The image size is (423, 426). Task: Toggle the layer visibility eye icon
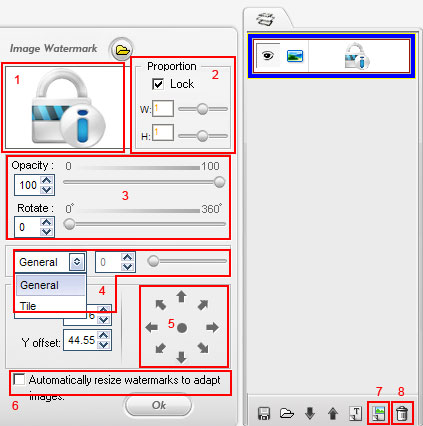[x=267, y=55]
